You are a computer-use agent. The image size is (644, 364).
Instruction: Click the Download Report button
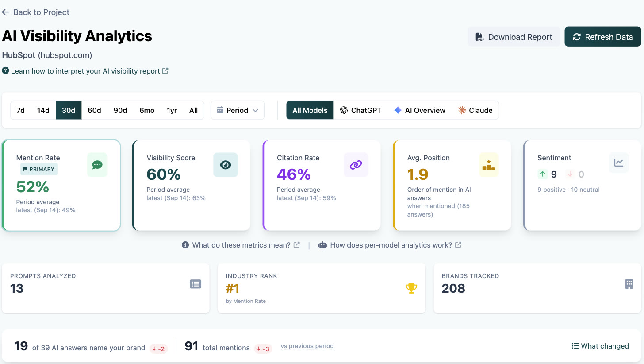click(514, 37)
